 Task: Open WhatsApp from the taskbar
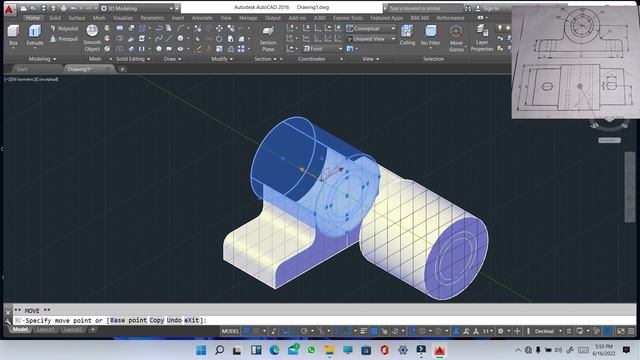point(311,350)
